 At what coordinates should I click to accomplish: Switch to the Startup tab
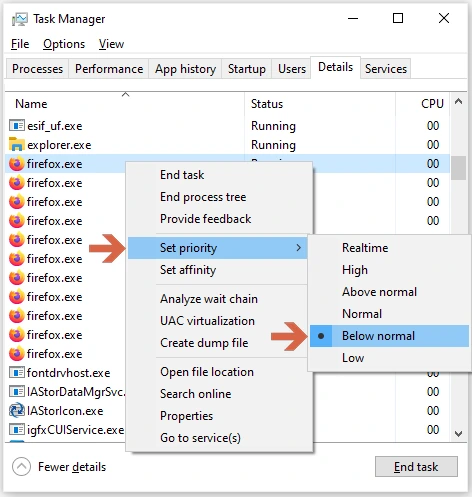(x=247, y=69)
